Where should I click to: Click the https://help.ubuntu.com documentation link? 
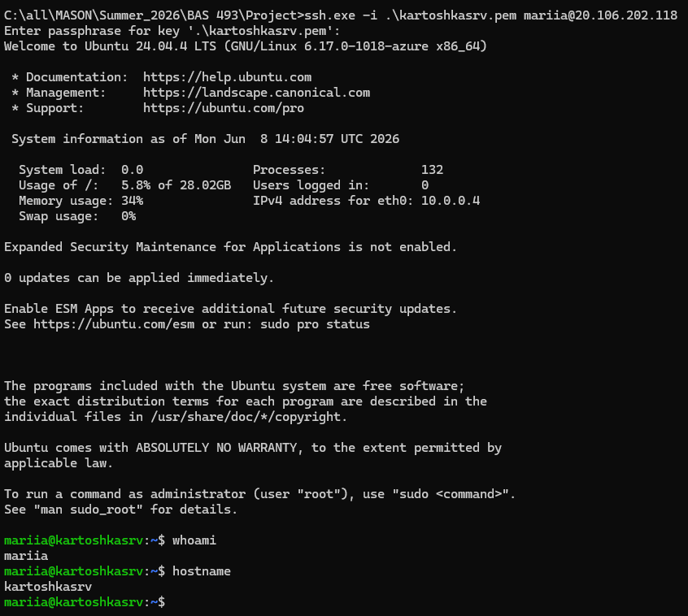[x=227, y=77]
